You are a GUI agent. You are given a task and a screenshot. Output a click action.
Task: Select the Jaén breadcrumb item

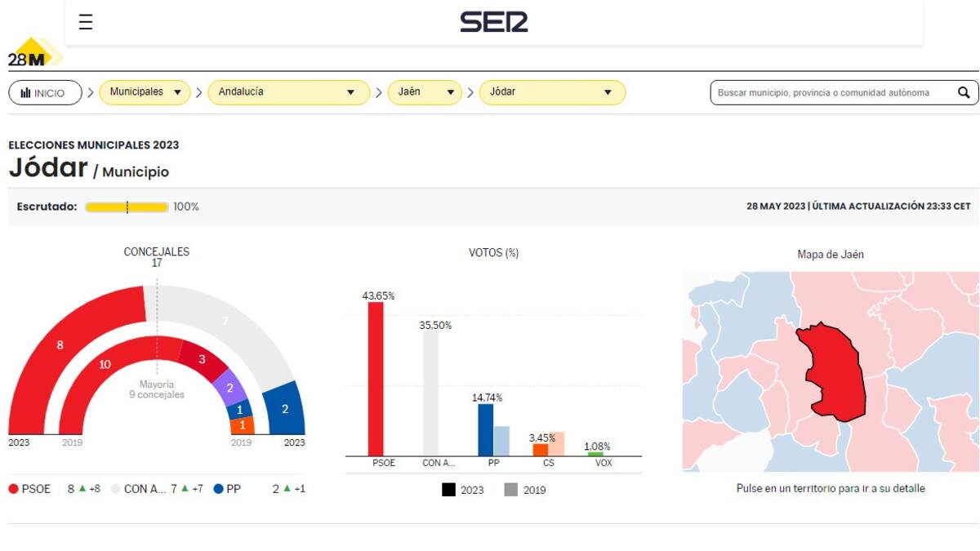(425, 92)
